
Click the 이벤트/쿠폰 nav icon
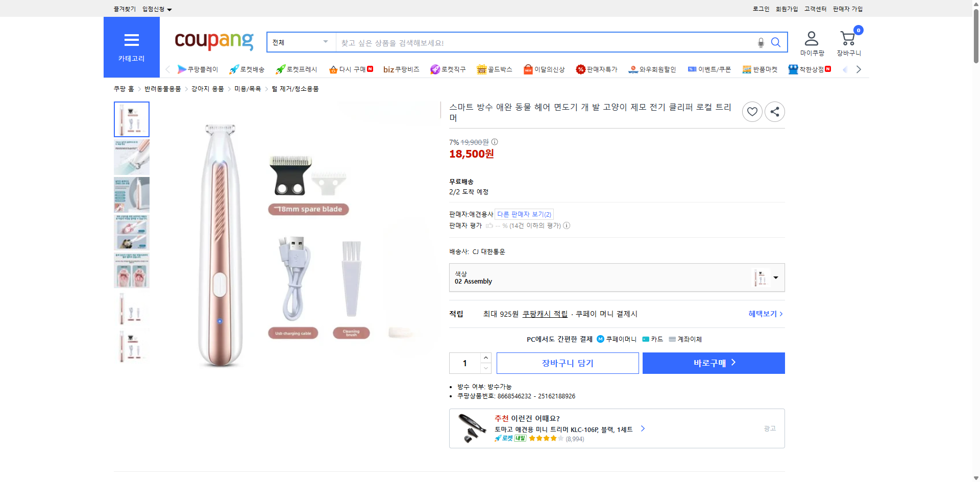tap(709, 69)
